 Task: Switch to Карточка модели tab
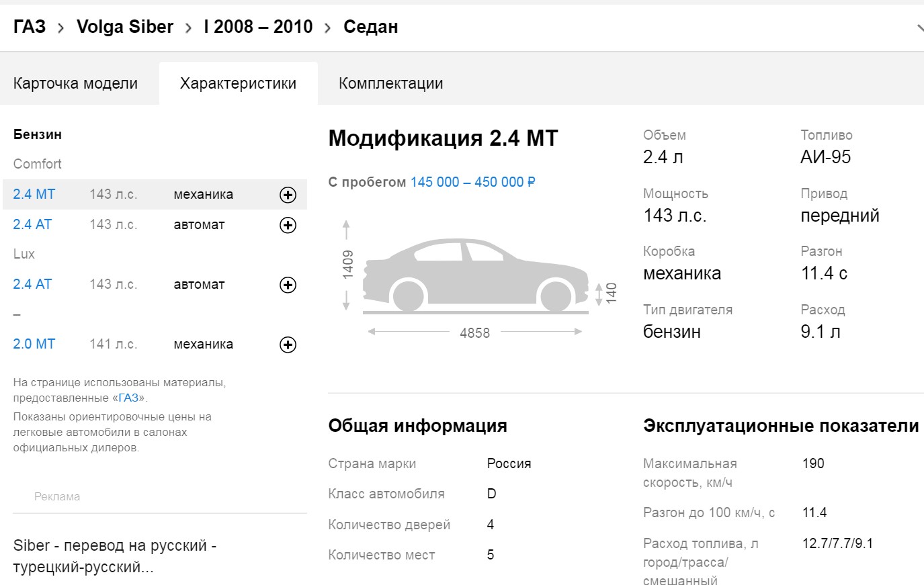pyautogui.click(x=75, y=83)
